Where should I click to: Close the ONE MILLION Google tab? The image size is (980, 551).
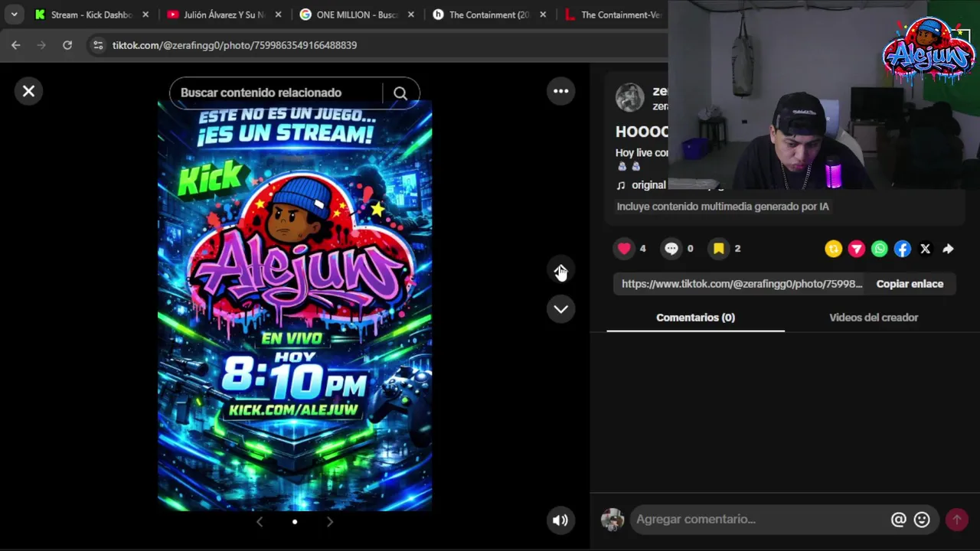411,15
